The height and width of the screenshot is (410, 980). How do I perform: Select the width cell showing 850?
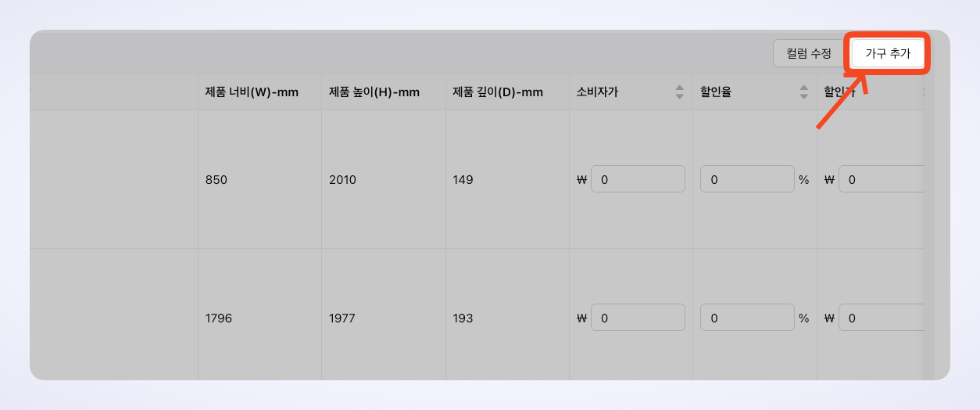tap(216, 180)
